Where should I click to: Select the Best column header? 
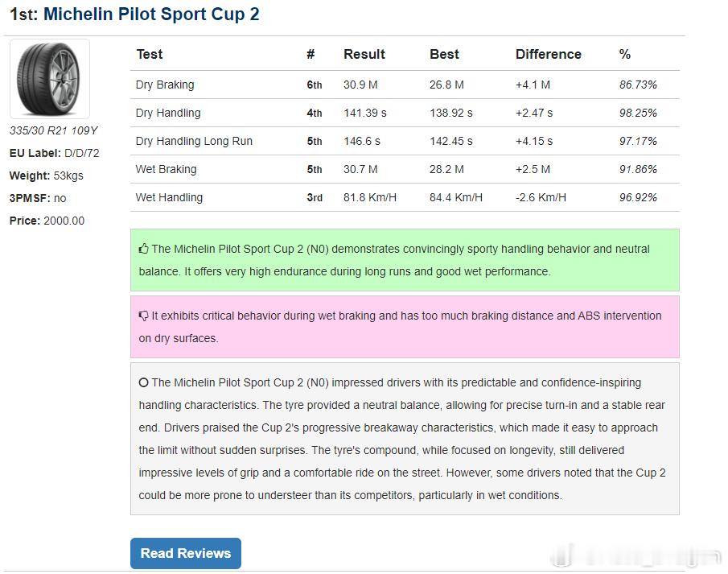444,55
